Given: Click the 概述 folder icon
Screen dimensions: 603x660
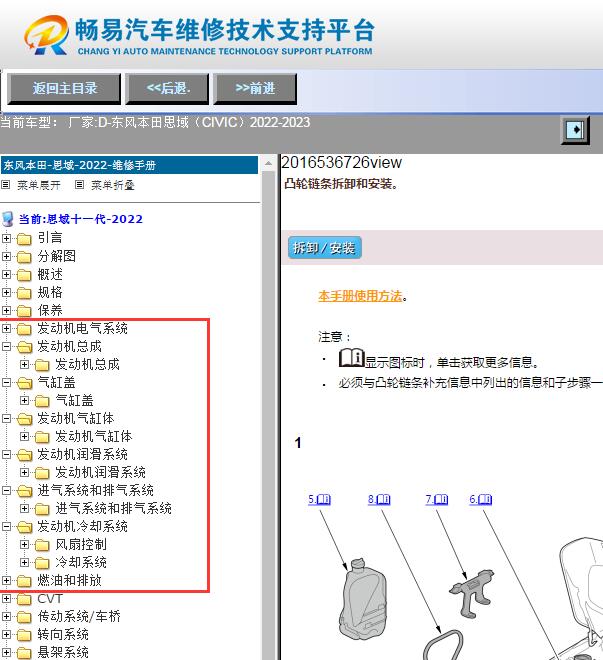Looking at the screenshot, I should pos(24,275).
